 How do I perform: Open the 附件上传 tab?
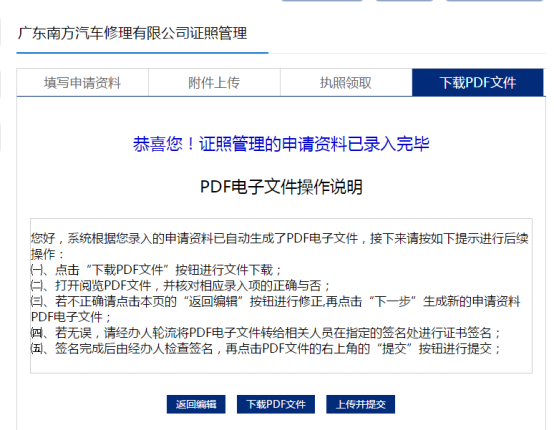point(214,83)
